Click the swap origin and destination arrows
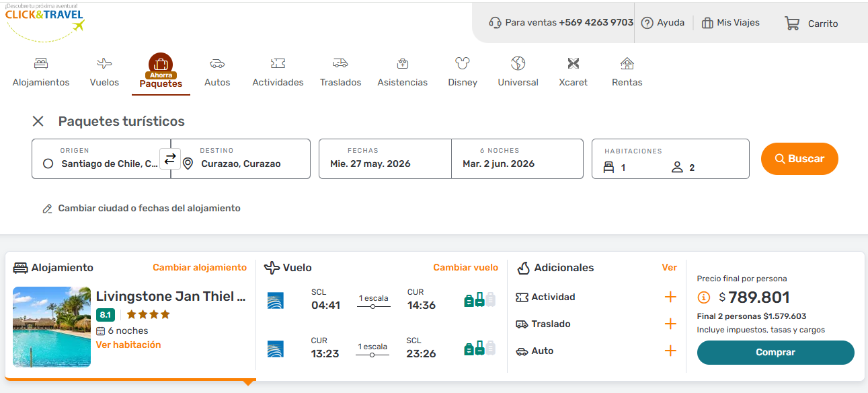Image resolution: width=868 pixels, height=393 pixels. pos(170,159)
